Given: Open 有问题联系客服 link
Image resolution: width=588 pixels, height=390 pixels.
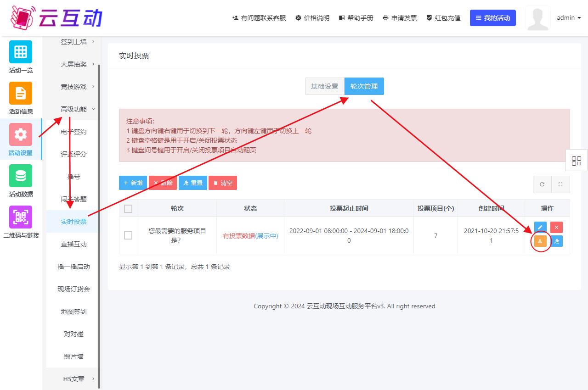Looking at the screenshot, I should pyautogui.click(x=260, y=18).
